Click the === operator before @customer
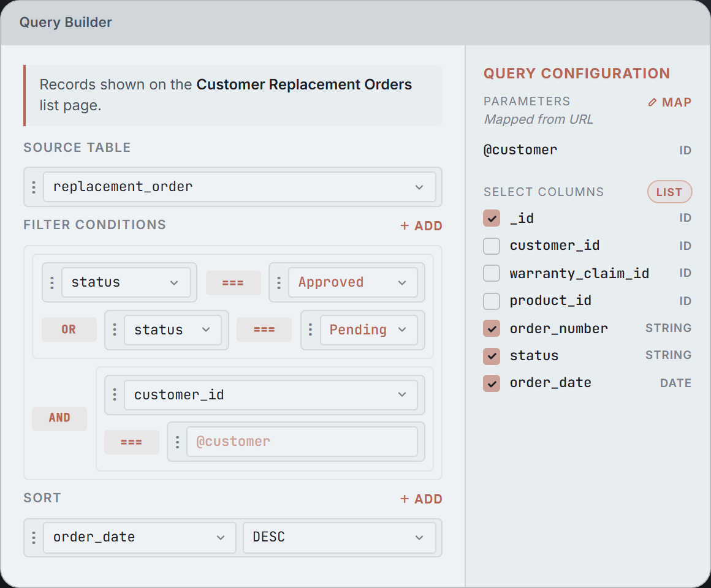 click(132, 442)
